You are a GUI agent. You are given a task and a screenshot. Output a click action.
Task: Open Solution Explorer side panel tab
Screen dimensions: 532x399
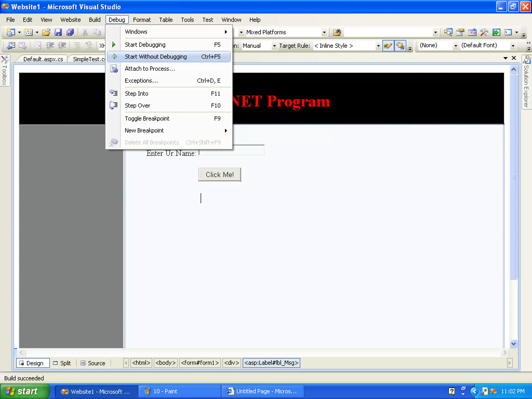tap(527, 82)
